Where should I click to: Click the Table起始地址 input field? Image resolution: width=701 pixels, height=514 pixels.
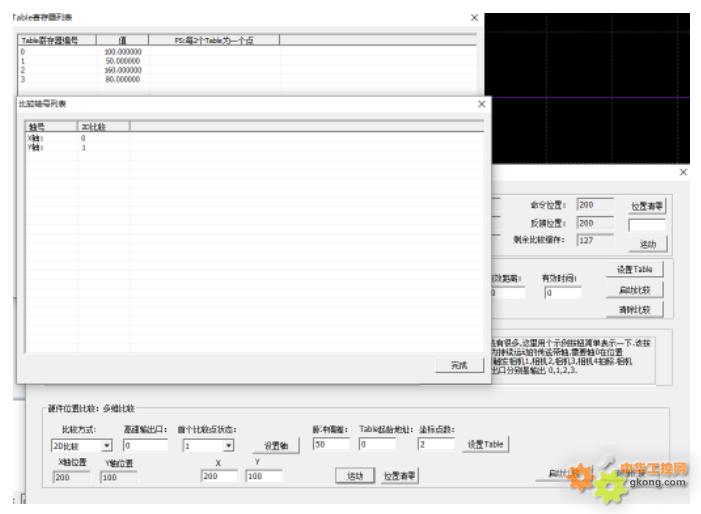click(x=377, y=444)
